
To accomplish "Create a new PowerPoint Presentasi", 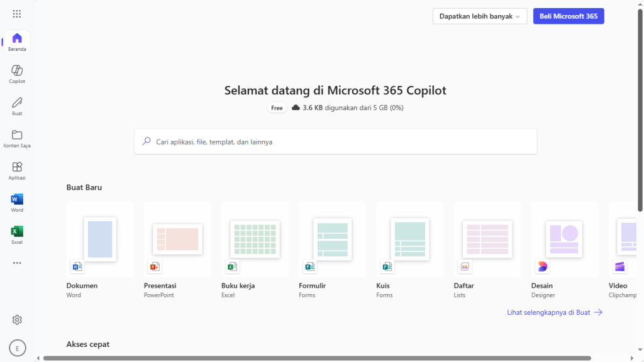I will click(177, 239).
